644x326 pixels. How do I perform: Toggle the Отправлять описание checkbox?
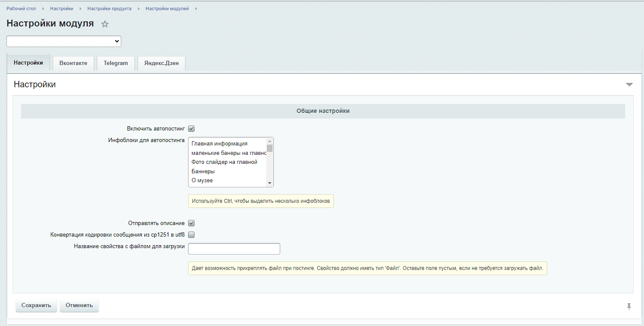192,223
